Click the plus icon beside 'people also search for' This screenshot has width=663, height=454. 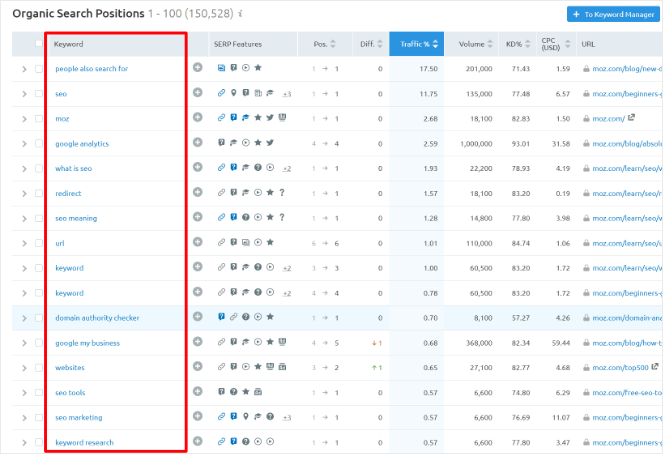coord(197,68)
